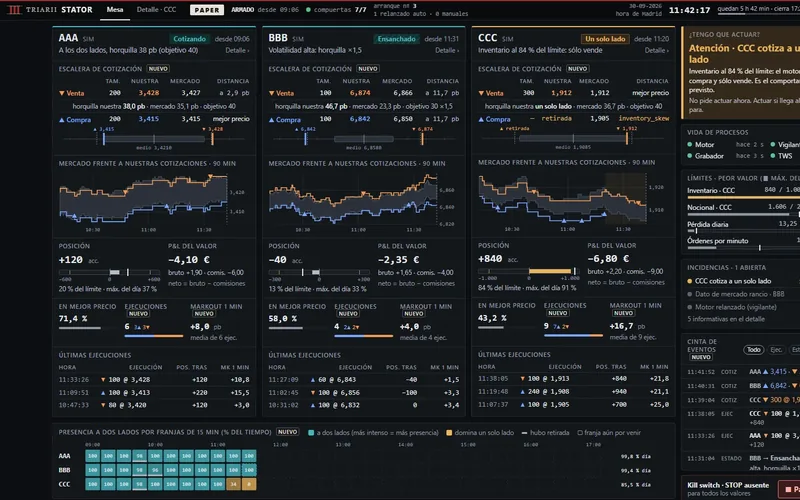800x500 pixels.
Task: Click the first 100 cell in AAA presence row
Action: (x=92, y=456)
